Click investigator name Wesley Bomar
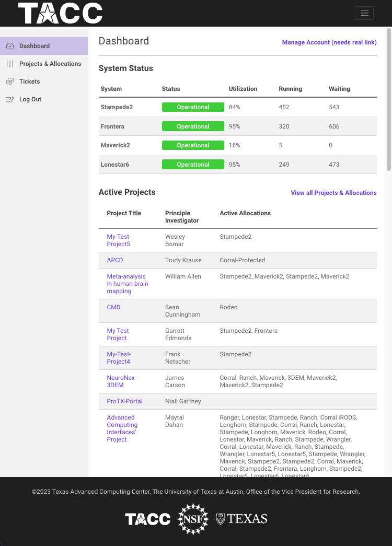Image resolution: width=392 pixels, height=546 pixels. tap(175, 240)
